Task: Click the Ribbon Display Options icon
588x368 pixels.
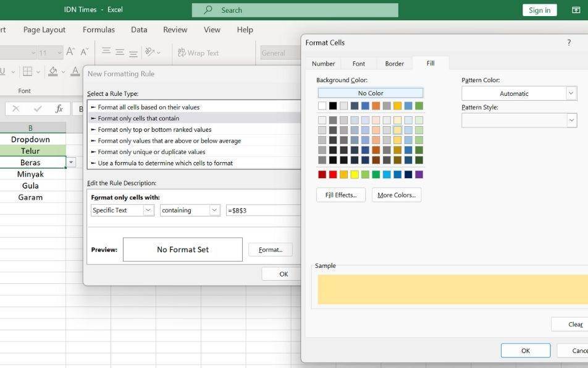Action: point(576,10)
